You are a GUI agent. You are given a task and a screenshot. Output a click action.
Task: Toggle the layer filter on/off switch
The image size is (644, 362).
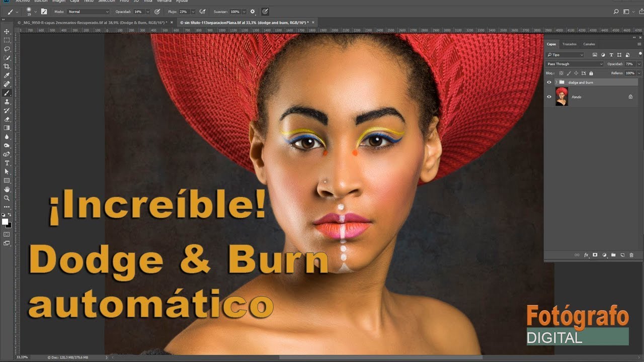(639, 54)
